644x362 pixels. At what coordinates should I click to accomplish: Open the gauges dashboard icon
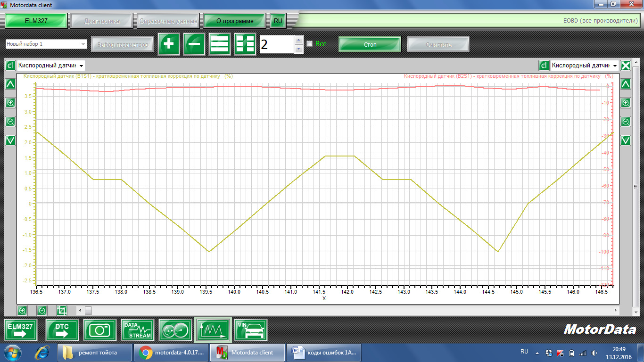point(175,330)
